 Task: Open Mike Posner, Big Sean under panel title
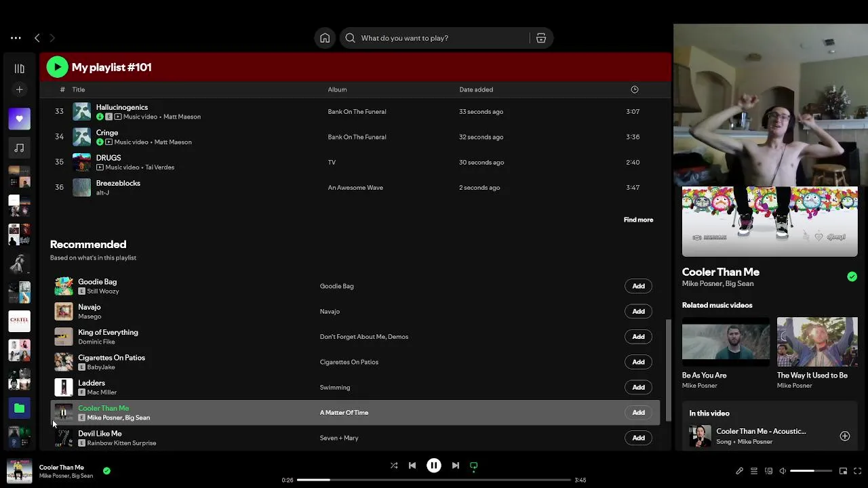[717, 284]
